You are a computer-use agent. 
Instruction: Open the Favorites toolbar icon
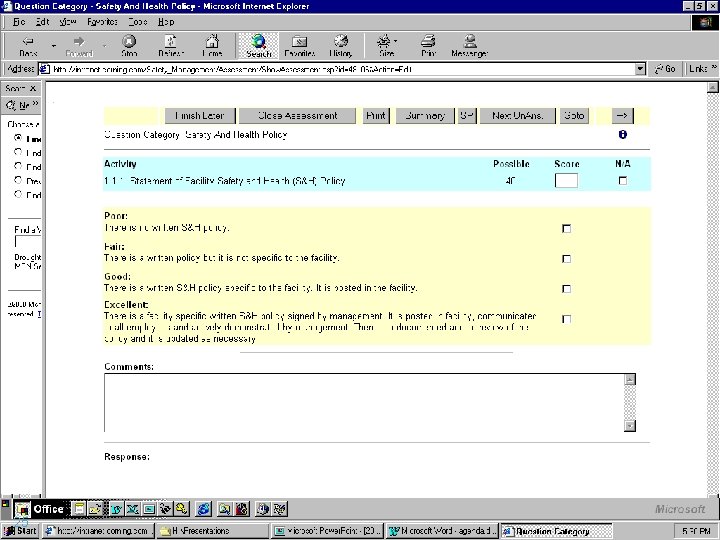[x=299, y=42]
